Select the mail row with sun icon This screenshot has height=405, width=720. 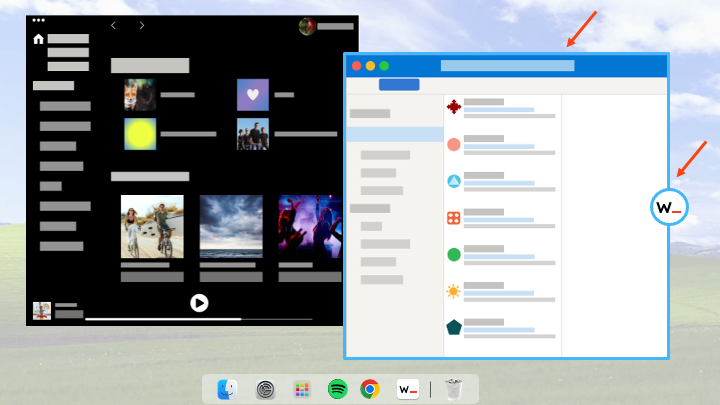[x=502, y=292]
